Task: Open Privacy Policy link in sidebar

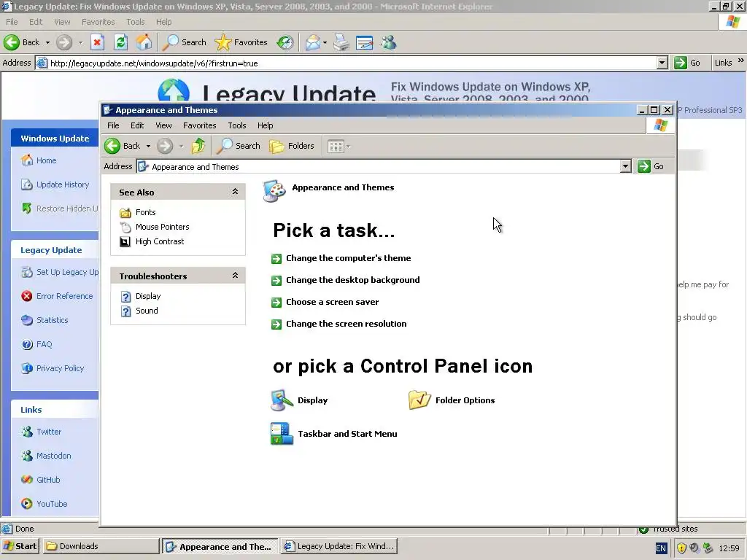Action: (x=53, y=368)
